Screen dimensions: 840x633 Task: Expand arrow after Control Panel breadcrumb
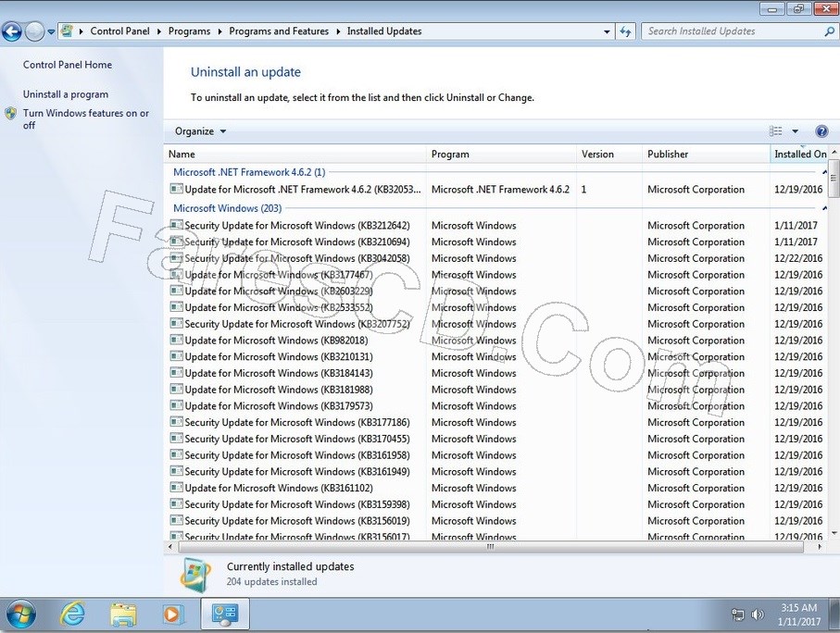pos(159,31)
